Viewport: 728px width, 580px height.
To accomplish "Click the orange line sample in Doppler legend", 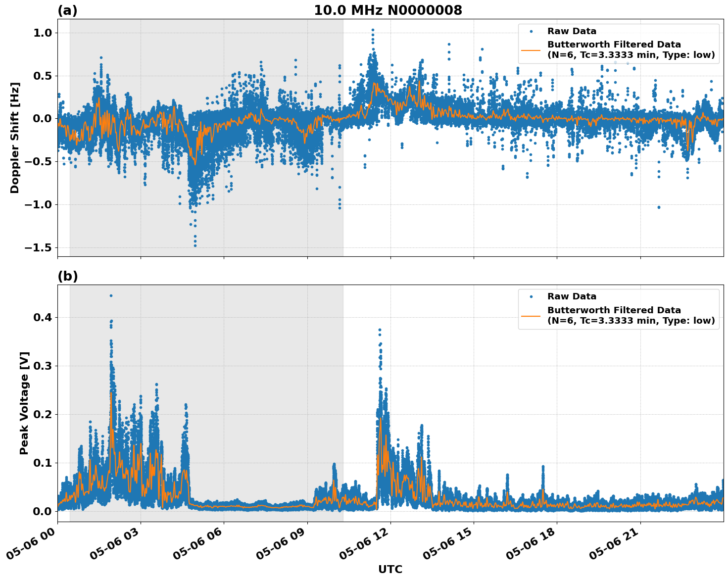I will pos(531,50).
